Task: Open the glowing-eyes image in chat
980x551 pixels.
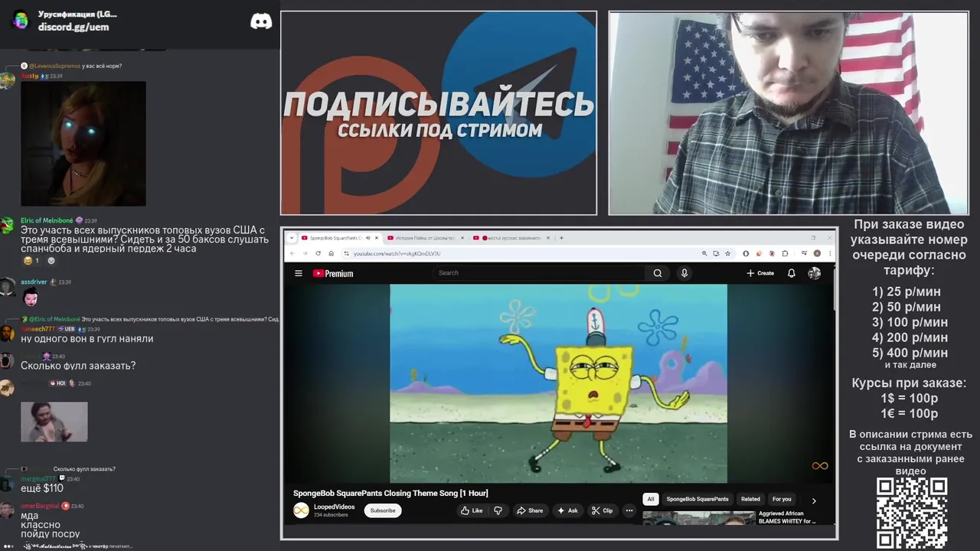Action: point(83,144)
